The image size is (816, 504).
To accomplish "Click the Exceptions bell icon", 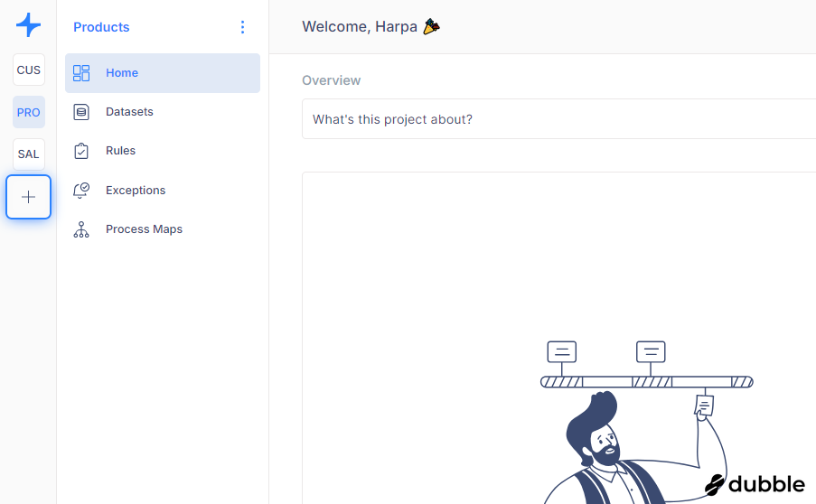I will [81, 191].
